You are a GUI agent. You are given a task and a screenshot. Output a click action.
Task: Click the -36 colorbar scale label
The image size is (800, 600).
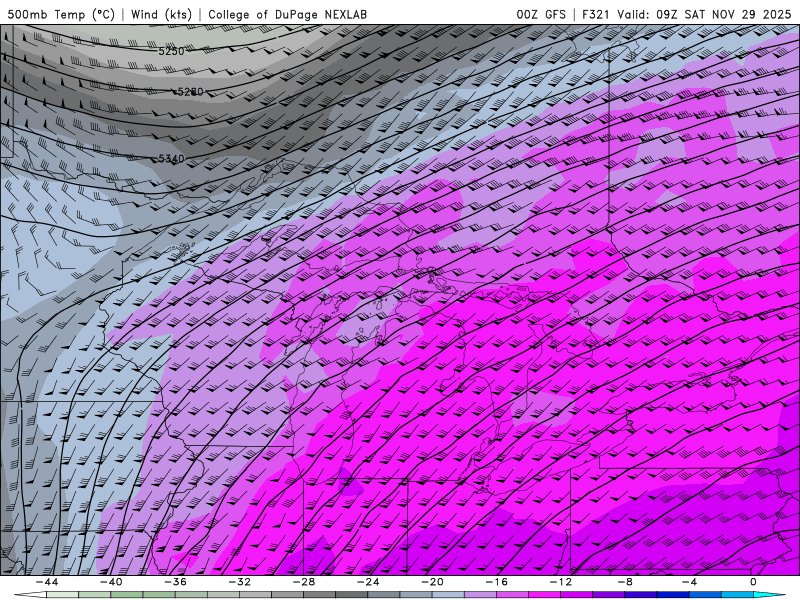coord(176,582)
